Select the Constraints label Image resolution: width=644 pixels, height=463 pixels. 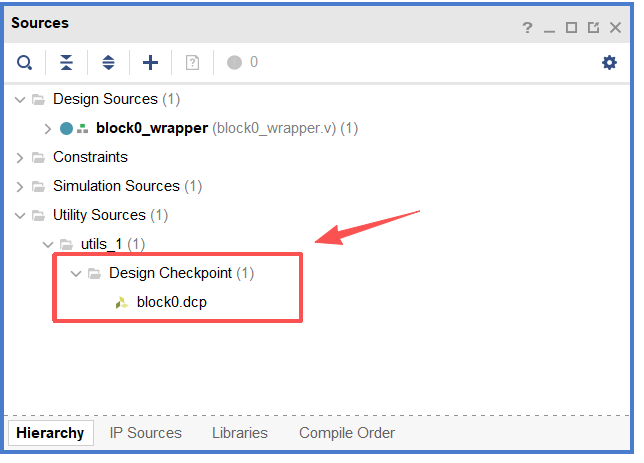click(x=90, y=157)
